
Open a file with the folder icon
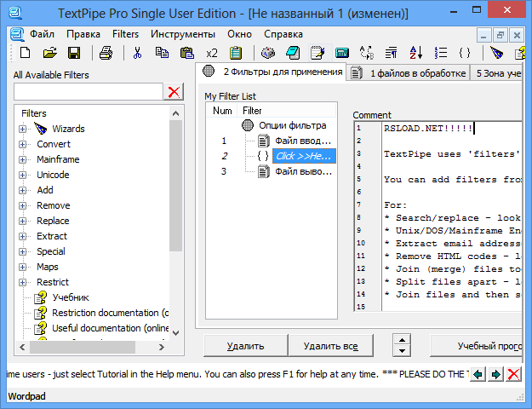coord(49,53)
